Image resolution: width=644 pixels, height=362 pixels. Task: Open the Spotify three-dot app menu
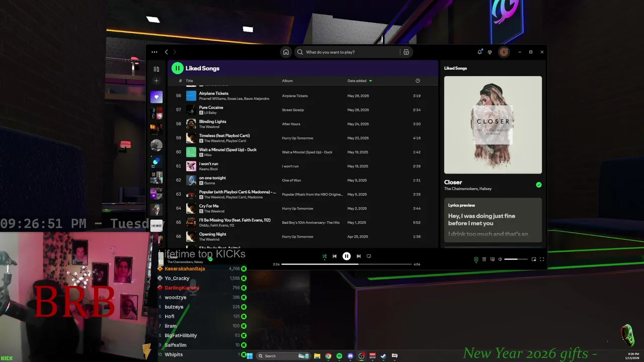click(154, 52)
